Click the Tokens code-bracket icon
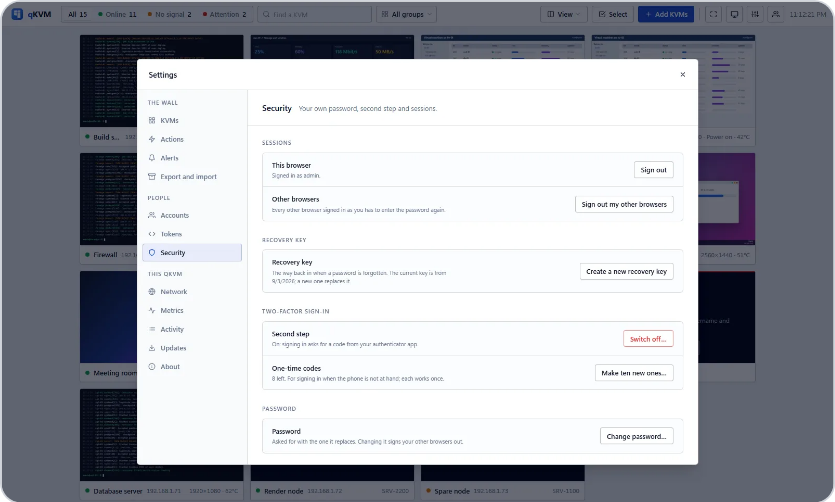The height and width of the screenshot is (502, 835). coord(152,234)
